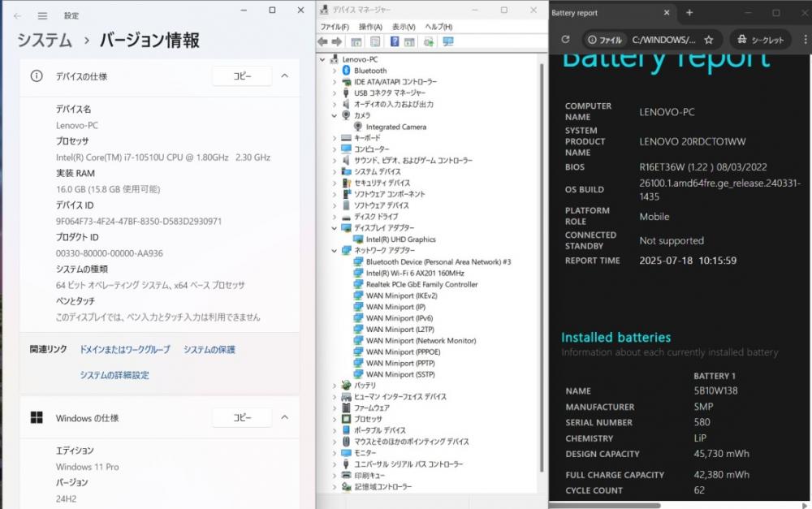Open the ファイル(F) menu
The width and height of the screenshot is (812, 509).
click(335, 27)
